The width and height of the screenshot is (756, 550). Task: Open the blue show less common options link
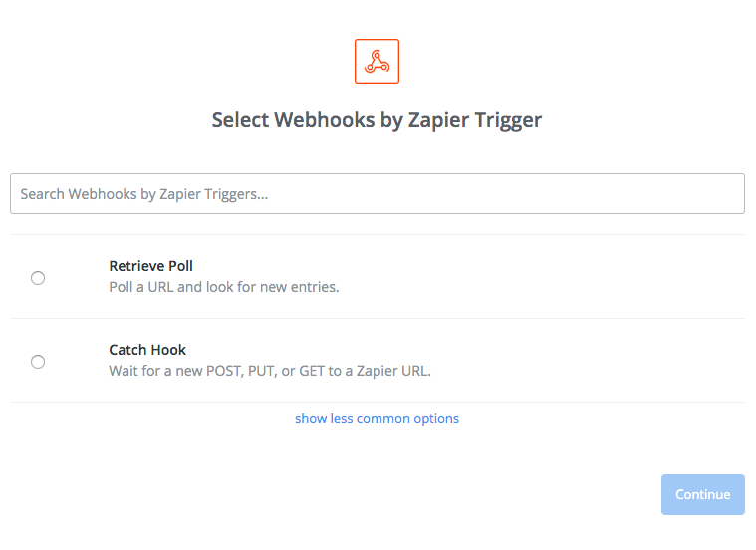pyautogui.click(x=377, y=418)
